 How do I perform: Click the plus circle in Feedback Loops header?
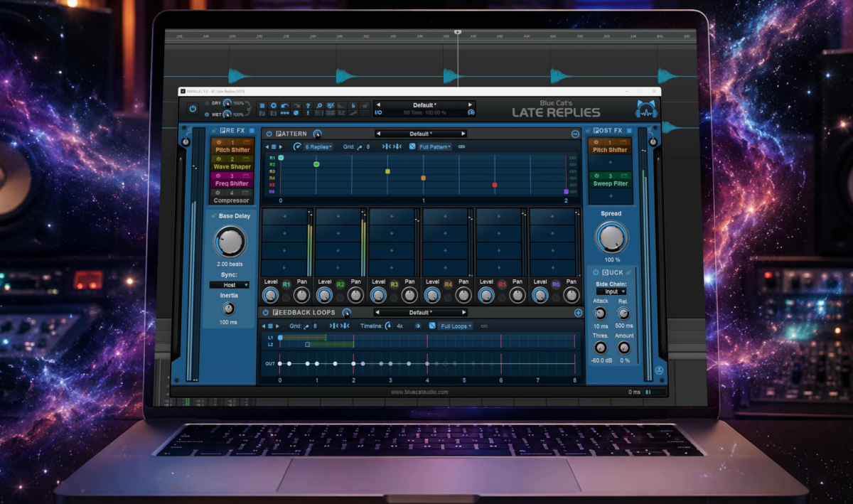[x=578, y=312]
